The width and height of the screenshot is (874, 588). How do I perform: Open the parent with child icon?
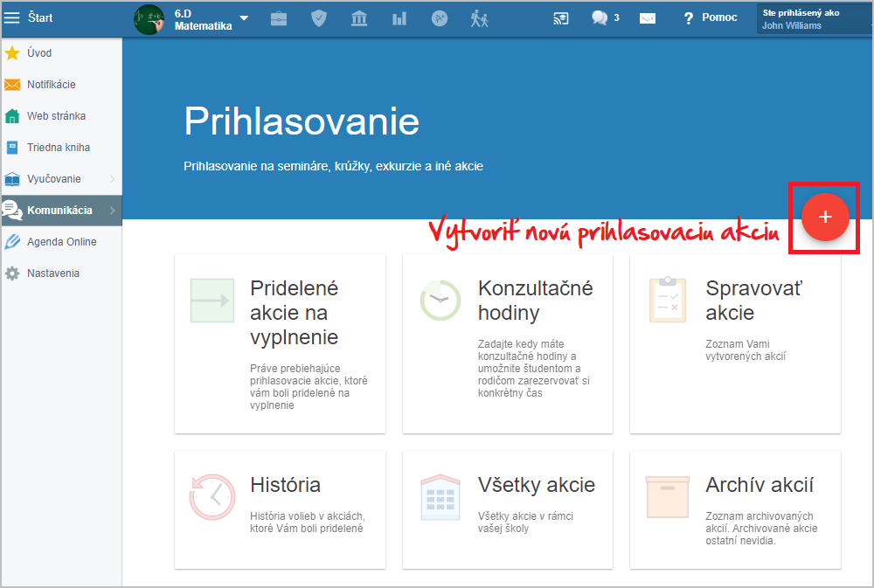pyautogui.click(x=479, y=18)
